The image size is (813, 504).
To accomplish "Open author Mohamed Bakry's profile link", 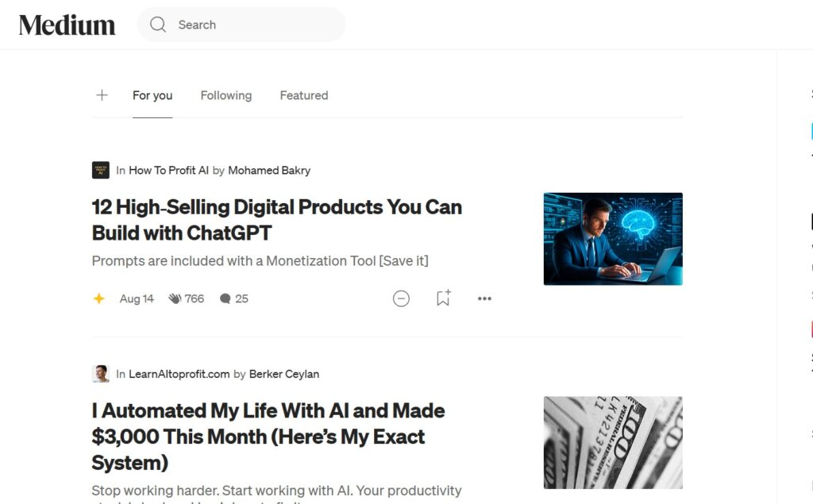I will tap(269, 170).
